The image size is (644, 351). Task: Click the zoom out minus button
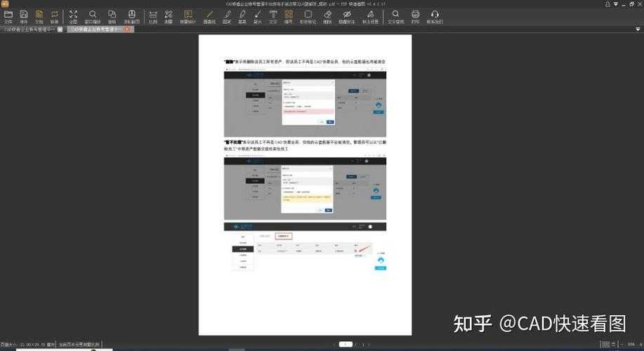point(622,344)
